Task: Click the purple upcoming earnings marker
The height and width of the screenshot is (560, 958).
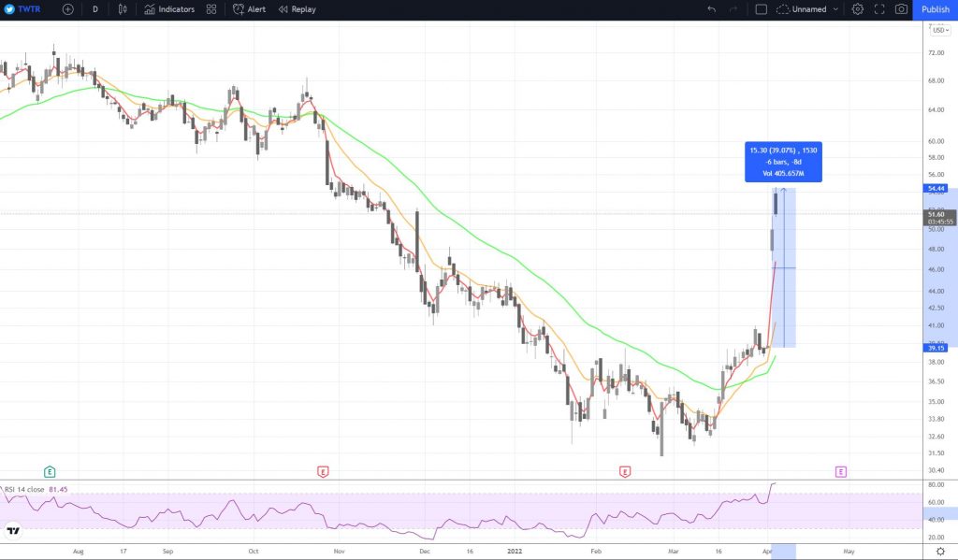Action: coord(841,471)
